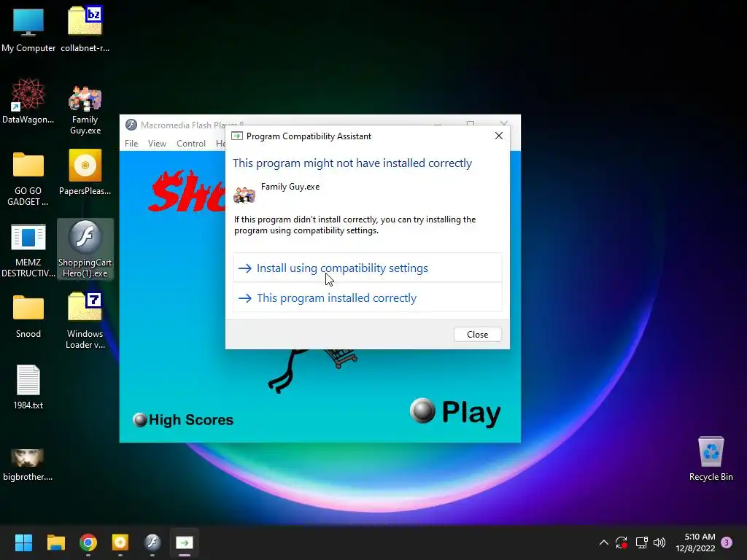Show hidden system tray icons chevron

point(603,542)
